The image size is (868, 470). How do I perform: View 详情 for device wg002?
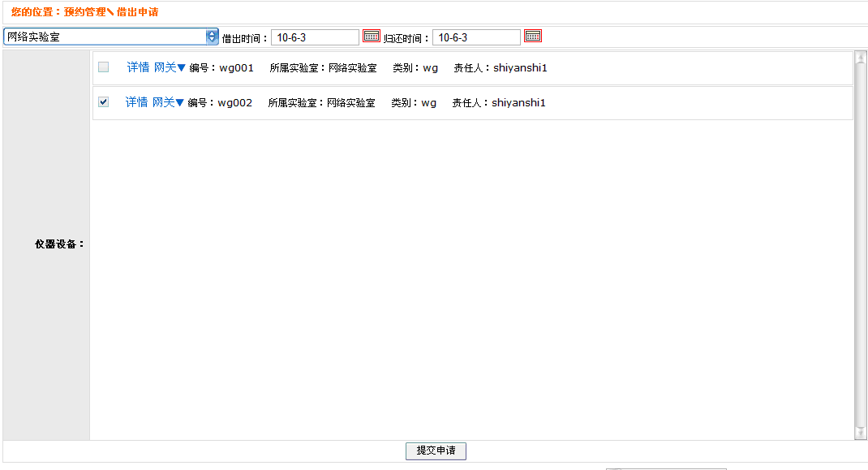click(136, 102)
